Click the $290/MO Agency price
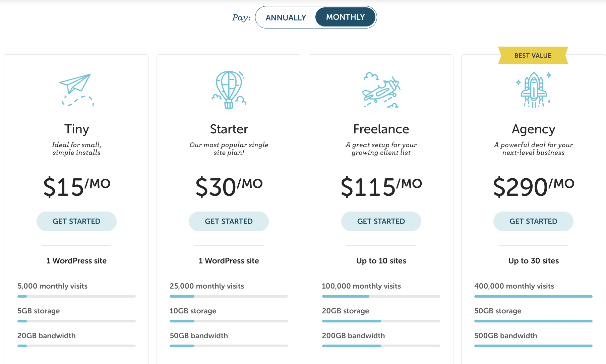The height and width of the screenshot is (364, 606). tap(533, 187)
